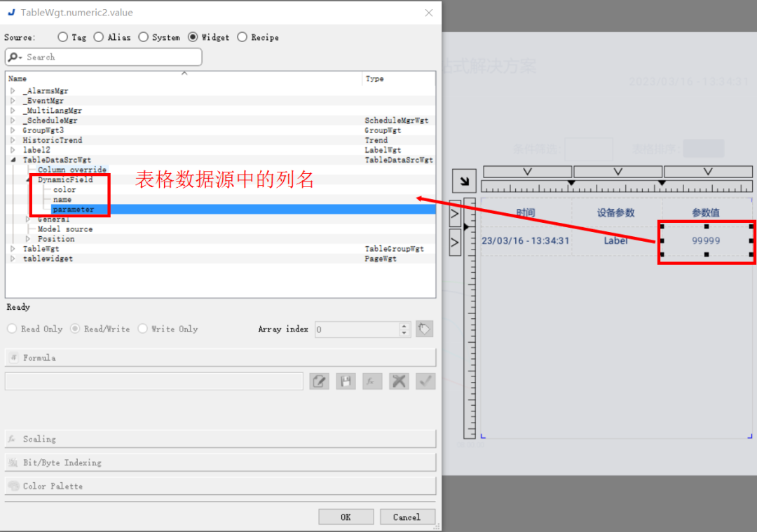Screen dimensions: 757x532
Task: Select the color field item
Action: (x=64, y=190)
